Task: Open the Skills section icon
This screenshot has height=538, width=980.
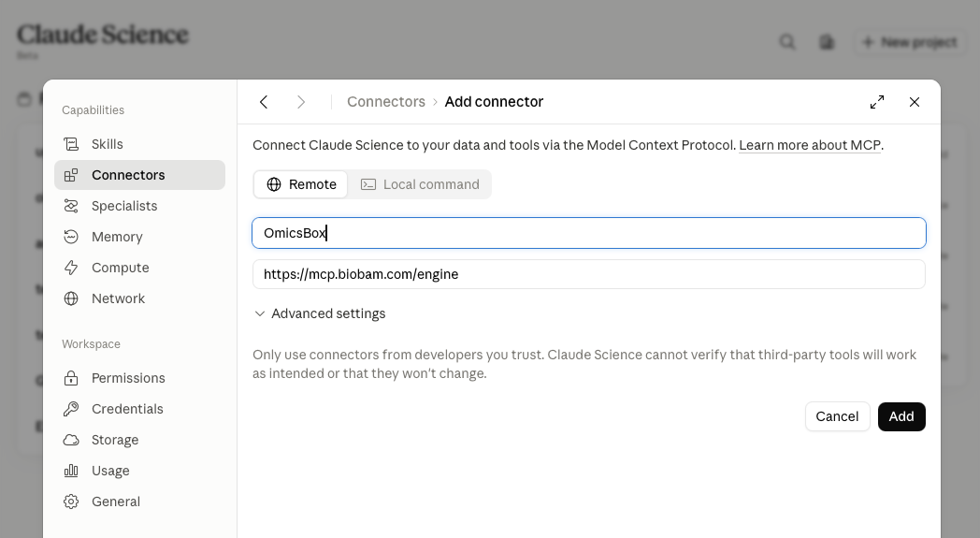Action: click(71, 144)
